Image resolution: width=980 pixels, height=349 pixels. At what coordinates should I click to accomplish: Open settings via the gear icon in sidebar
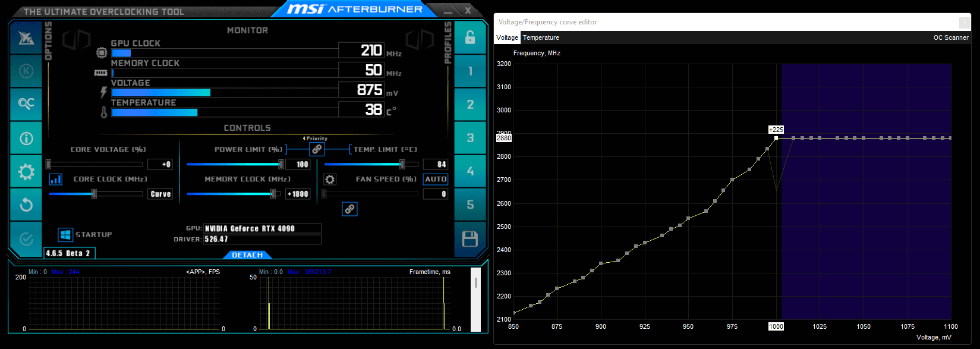click(x=26, y=172)
